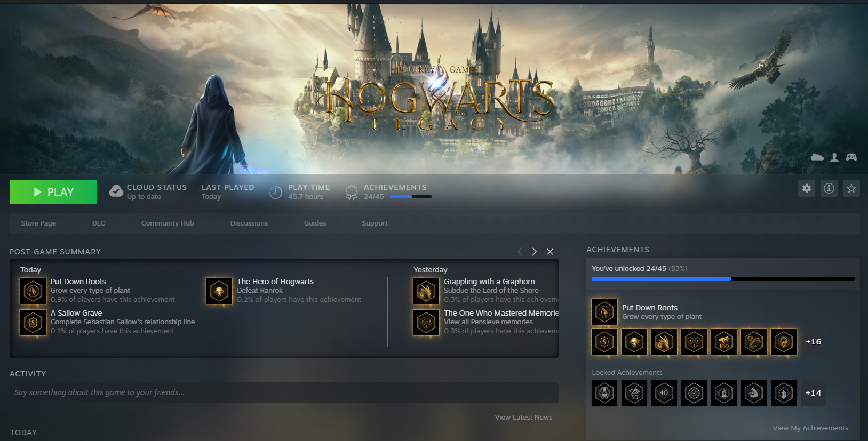Click unlocked goblin head icon in Achievements panel
The width and height of the screenshot is (868, 441).
coord(634,342)
